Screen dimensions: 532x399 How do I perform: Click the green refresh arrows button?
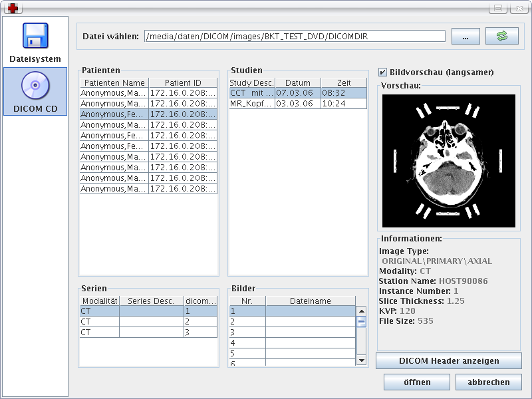(501, 36)
